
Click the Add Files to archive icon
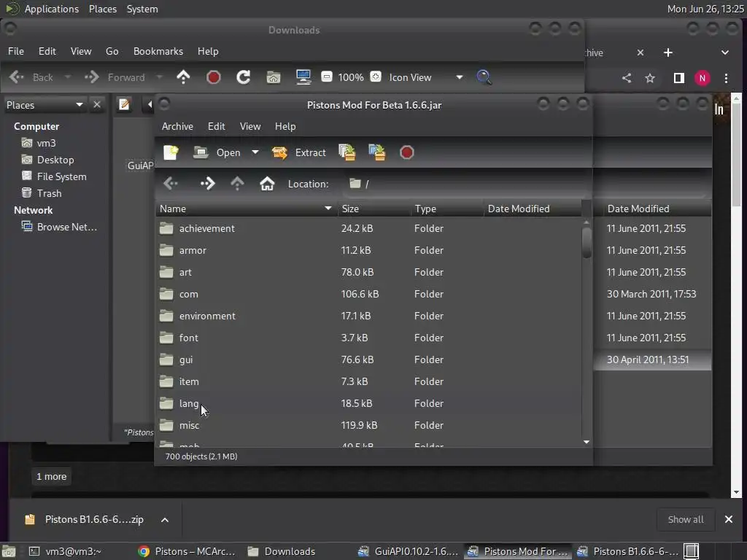click(347, 152)
